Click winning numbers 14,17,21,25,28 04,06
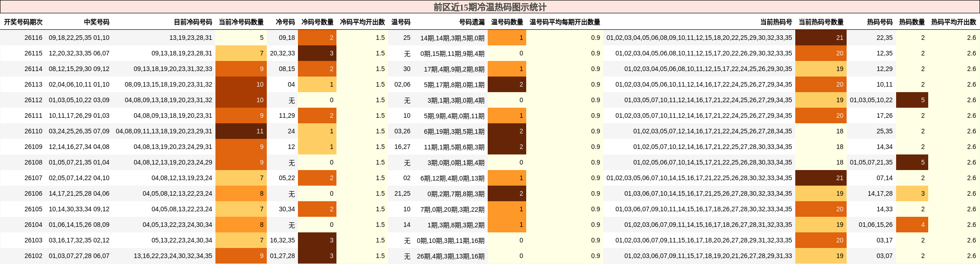This screenshot has width=980, height=264. (x=79, y=193)
